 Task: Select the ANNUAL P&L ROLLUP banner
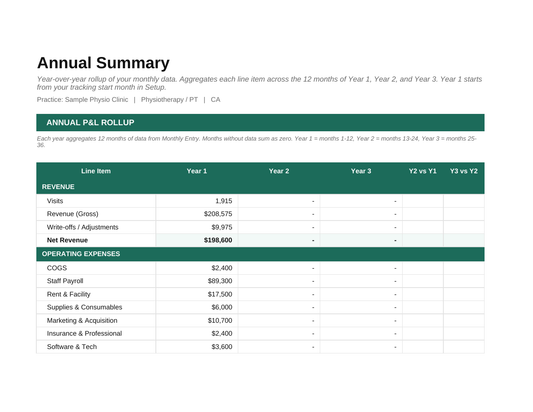pyautogui.click(x=260, y=122)
